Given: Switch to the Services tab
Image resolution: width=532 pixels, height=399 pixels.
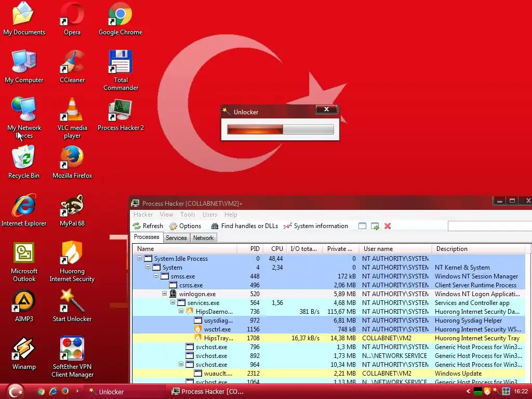Looking at the screenshot, I should coord(176,238).
